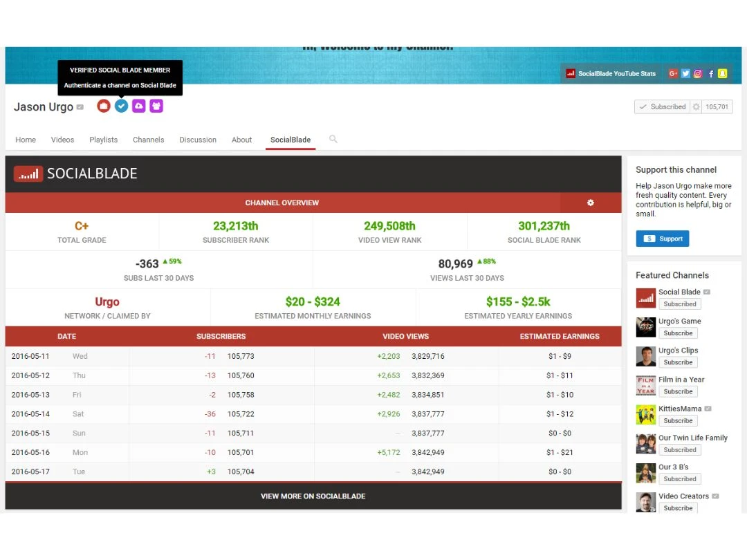Click the blue Support button

[x=662, y=238]
